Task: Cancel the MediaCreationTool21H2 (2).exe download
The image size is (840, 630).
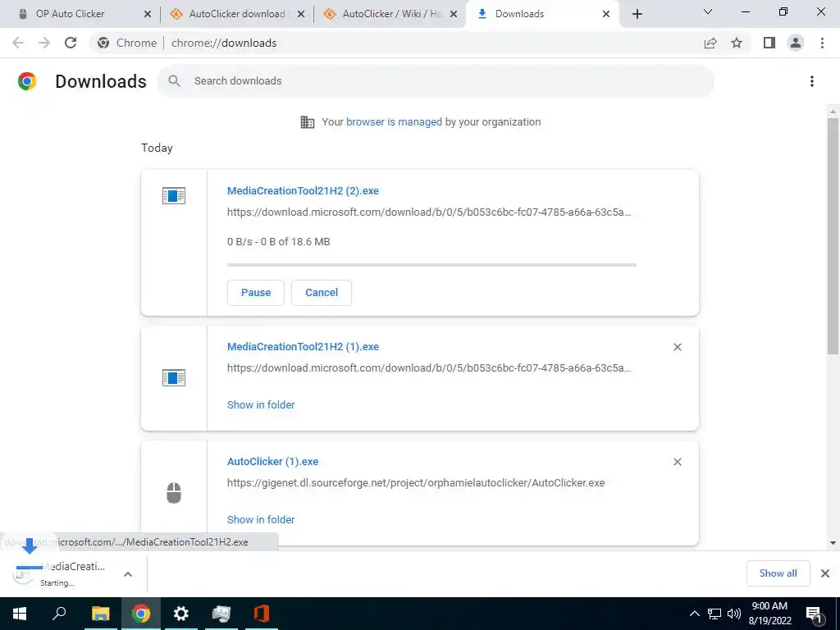Action: tap(322, 293)
